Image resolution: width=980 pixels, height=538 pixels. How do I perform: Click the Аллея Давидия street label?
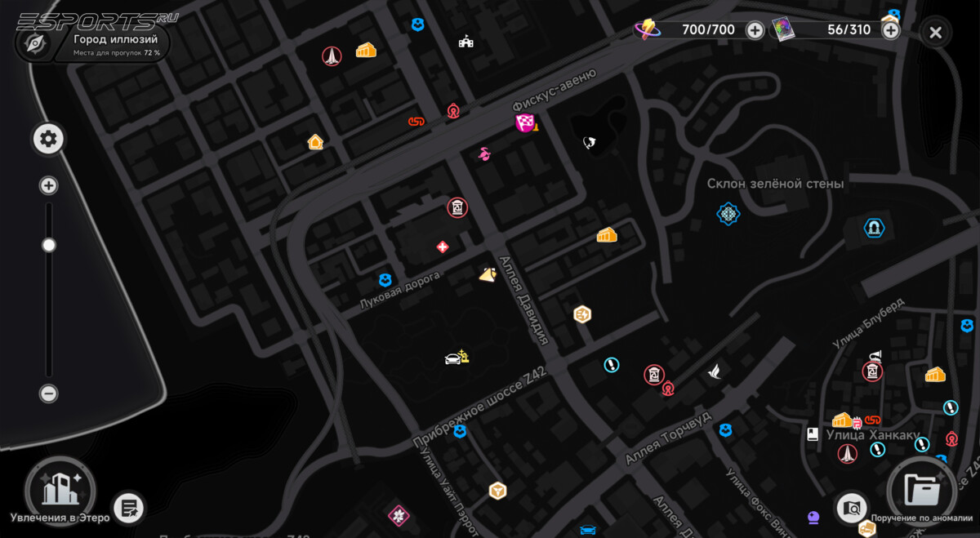pos(524,300)
